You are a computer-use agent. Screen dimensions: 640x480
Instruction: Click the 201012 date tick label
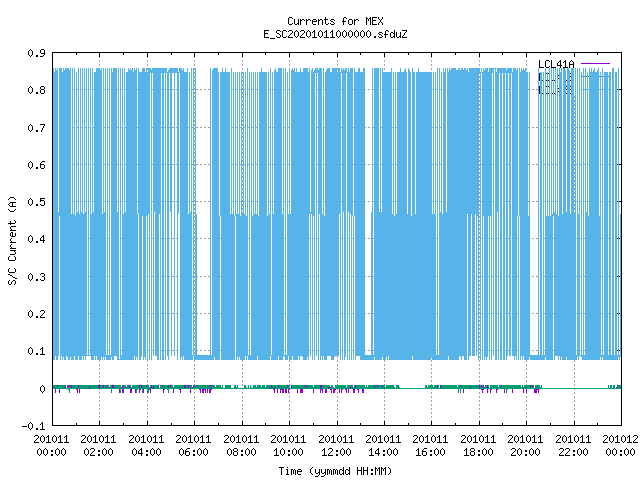[620, 439]
